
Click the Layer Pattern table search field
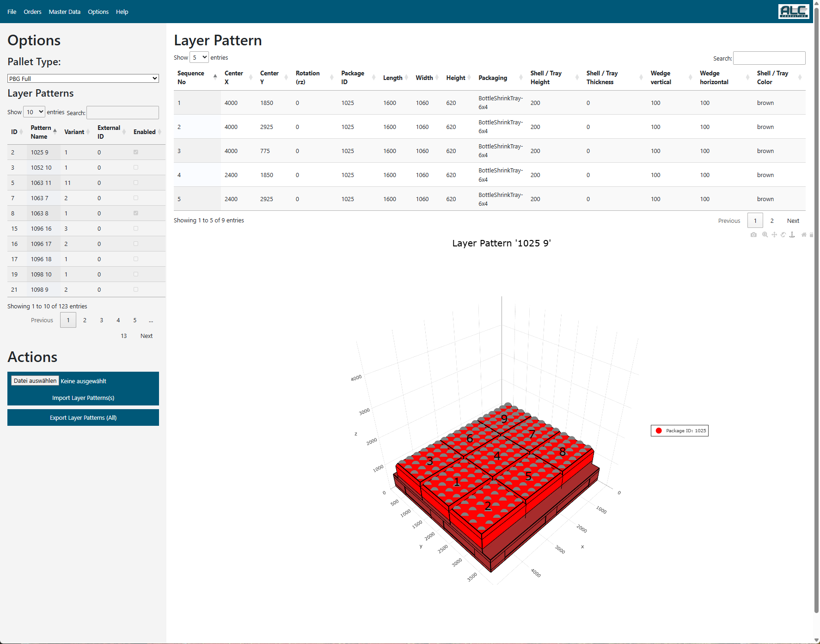point(769,58)
